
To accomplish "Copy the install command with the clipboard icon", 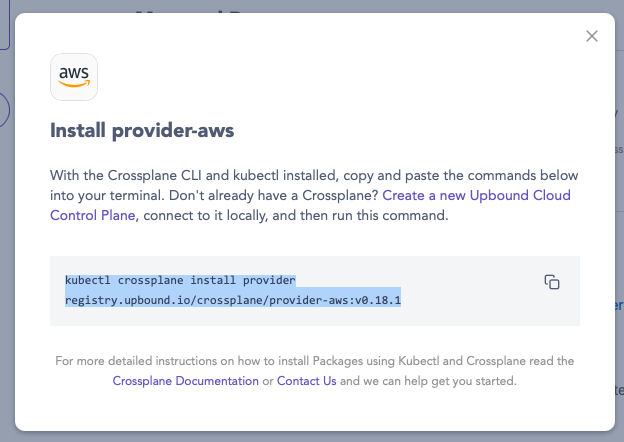I will click(552, 282).
